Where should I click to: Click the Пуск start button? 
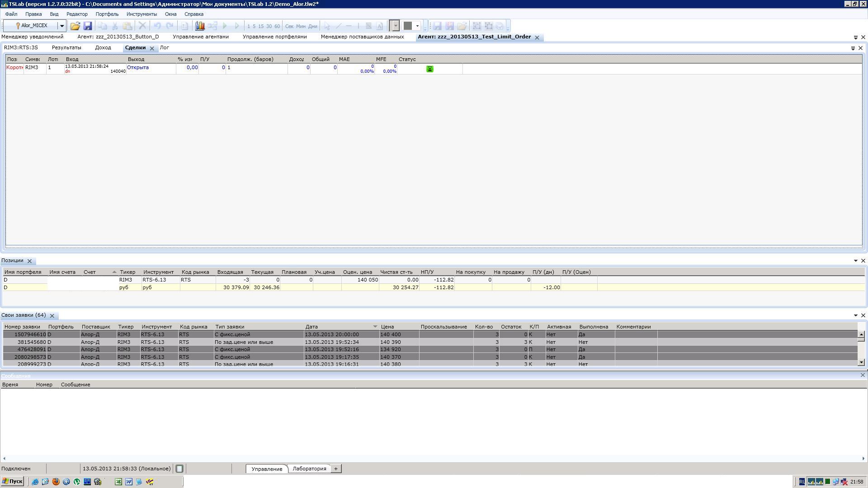pos(12,482)
